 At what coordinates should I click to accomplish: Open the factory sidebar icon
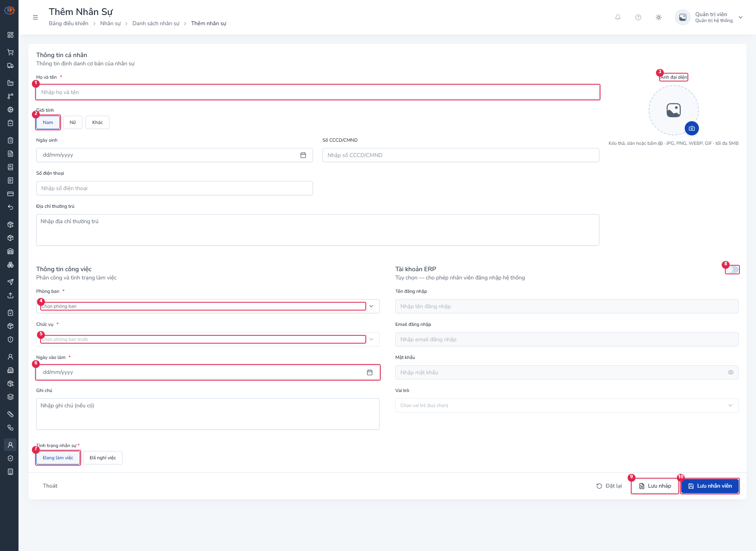11,83
